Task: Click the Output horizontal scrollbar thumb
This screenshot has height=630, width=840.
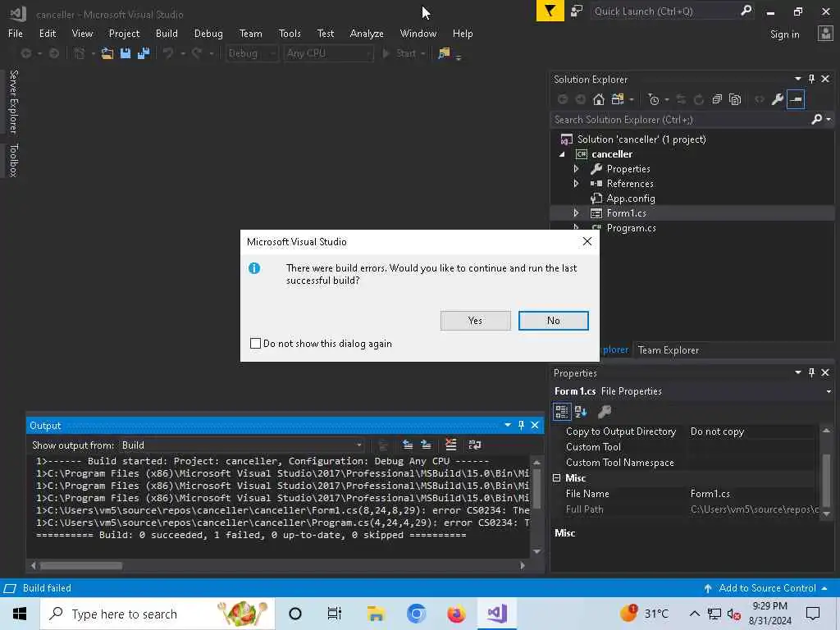Action: pyautogui.click(x=81, y=566)
